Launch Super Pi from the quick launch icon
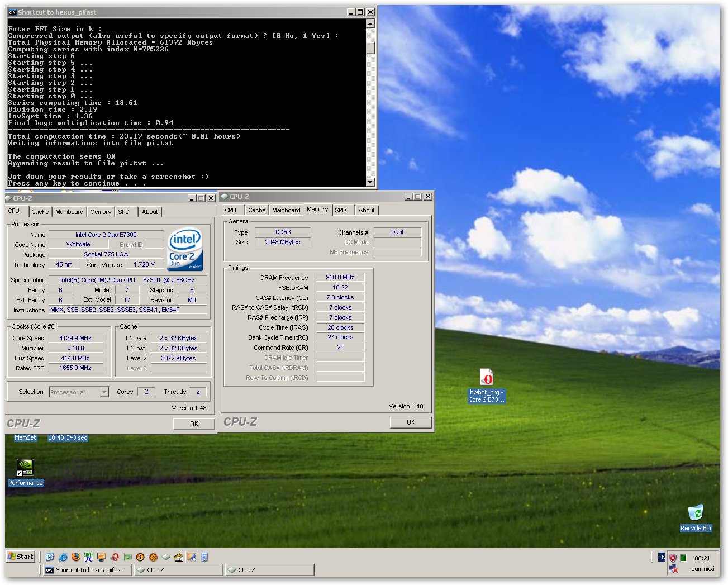This screenshot has width=728, height=585. 88,557
